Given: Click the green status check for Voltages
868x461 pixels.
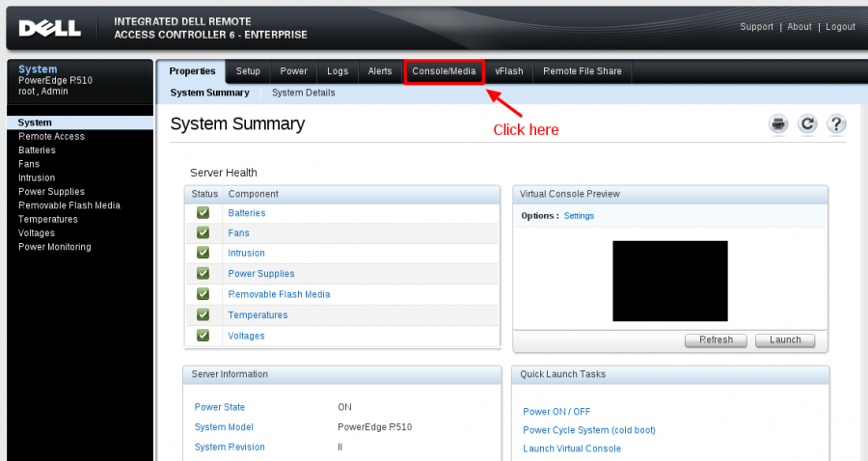Looking at the screenshot, I should [203, 336].
